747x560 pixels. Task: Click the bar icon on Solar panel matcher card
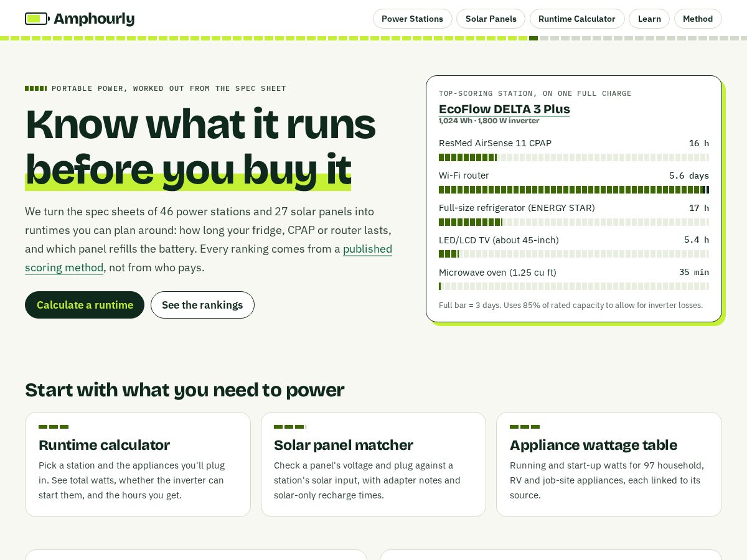(x=290, y=427)
